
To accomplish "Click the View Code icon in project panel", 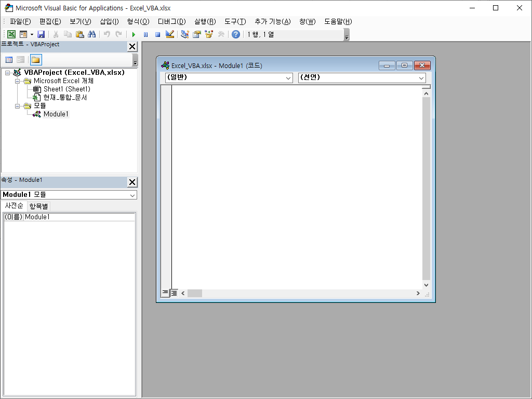I will (x=9, y=60).
